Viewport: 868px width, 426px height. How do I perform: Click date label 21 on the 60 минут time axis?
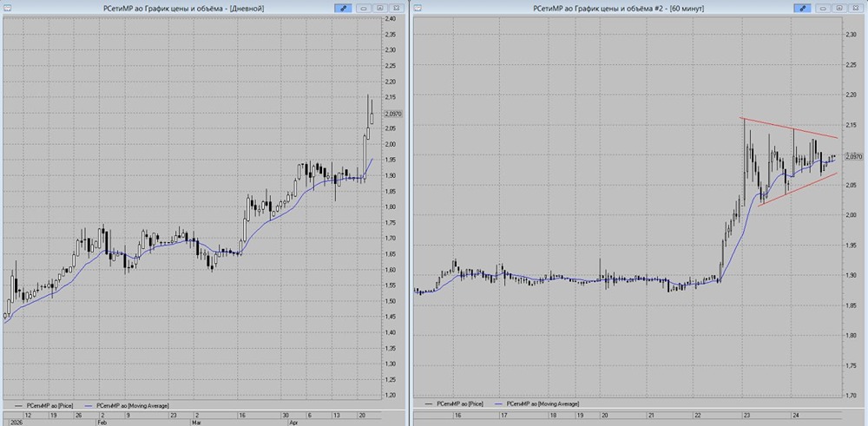[652, 415]
